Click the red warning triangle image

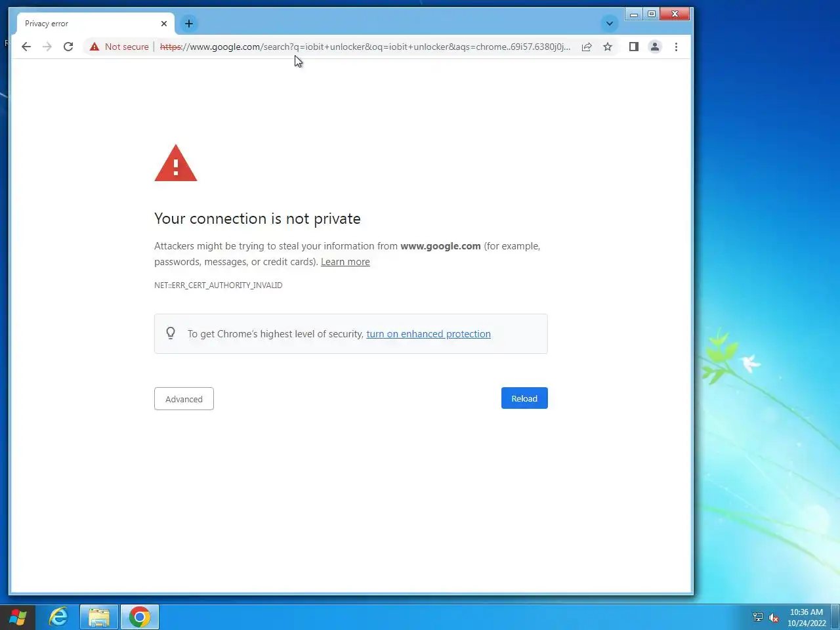(176, 163)
